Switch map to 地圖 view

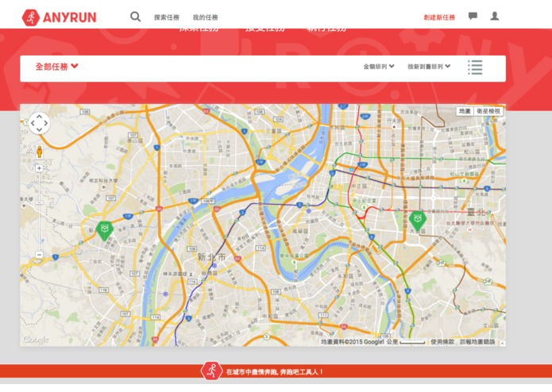pyautogui.click(x=465, y=111)
